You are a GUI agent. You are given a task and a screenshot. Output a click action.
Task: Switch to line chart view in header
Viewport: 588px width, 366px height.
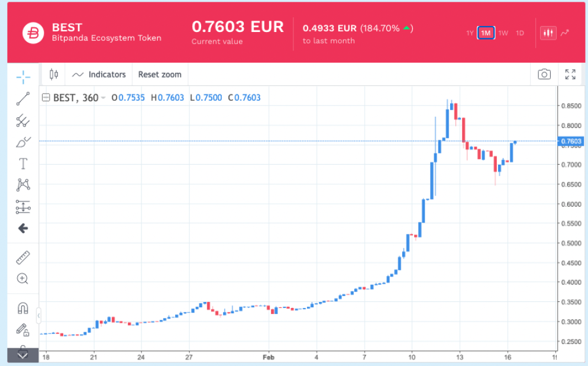565,33
